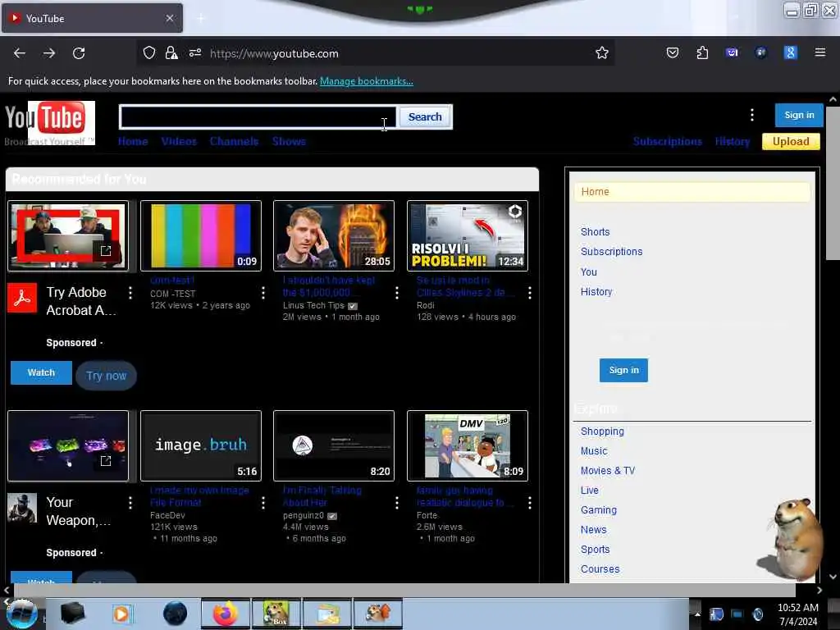Click the horizontal scrollbar right arrow
Viewport: 840px width, 630px height.
click(819, 590)
